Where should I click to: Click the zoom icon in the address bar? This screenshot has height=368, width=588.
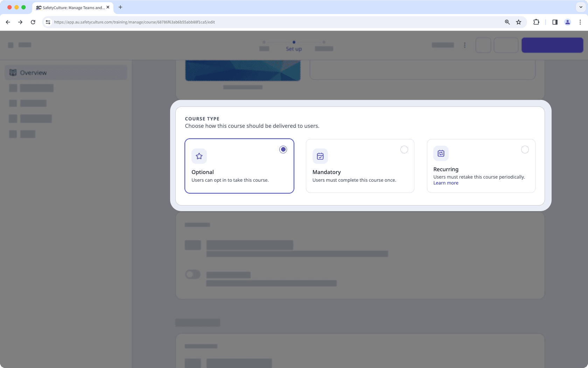(x=506, y=22)
